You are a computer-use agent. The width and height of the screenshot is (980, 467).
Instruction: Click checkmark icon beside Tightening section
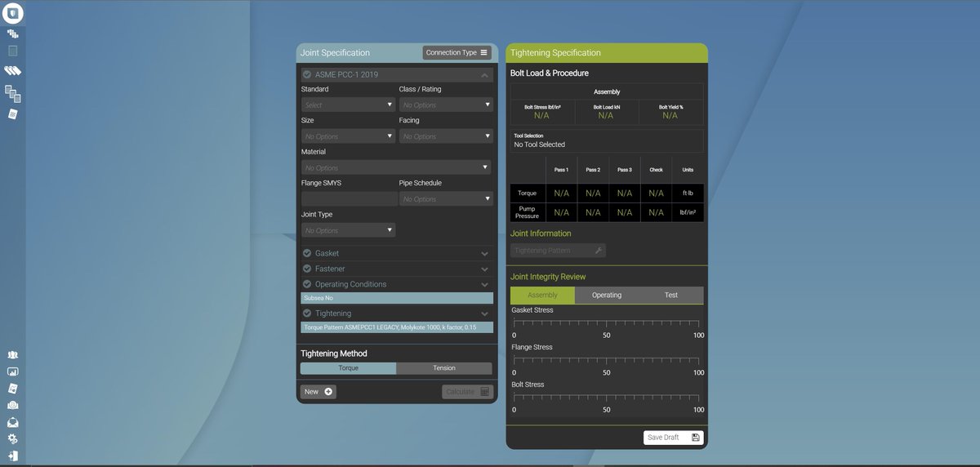(307, 313)
